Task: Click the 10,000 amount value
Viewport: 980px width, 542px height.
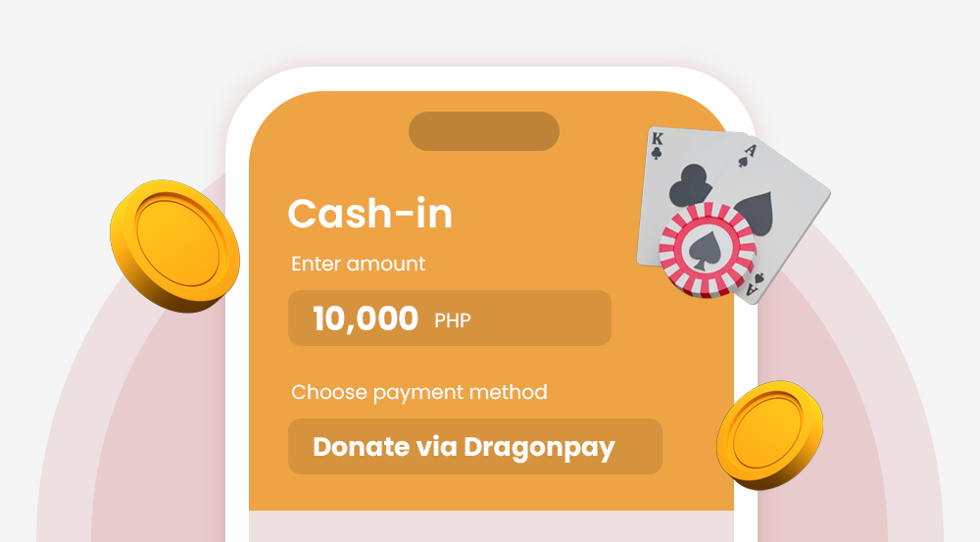Action: click(365, 319)
